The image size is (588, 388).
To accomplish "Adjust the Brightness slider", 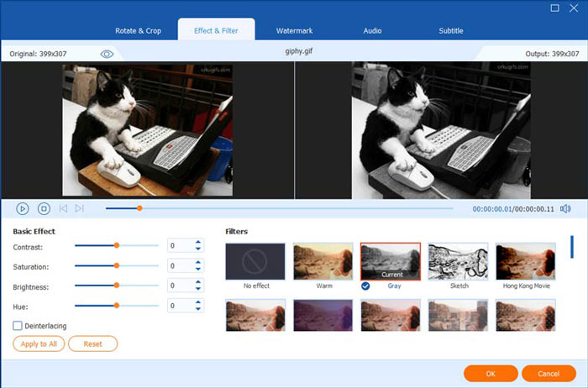I will pyautogui.click(x=117, y=286).
